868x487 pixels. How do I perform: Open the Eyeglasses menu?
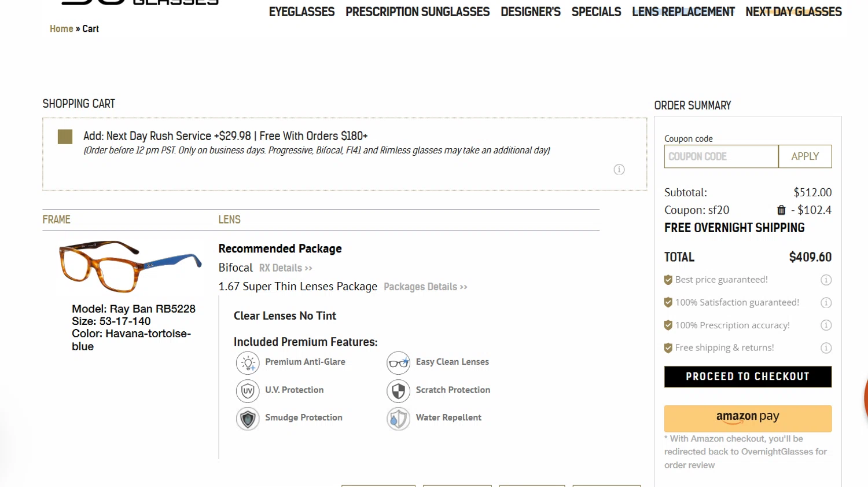click(301, 12)
